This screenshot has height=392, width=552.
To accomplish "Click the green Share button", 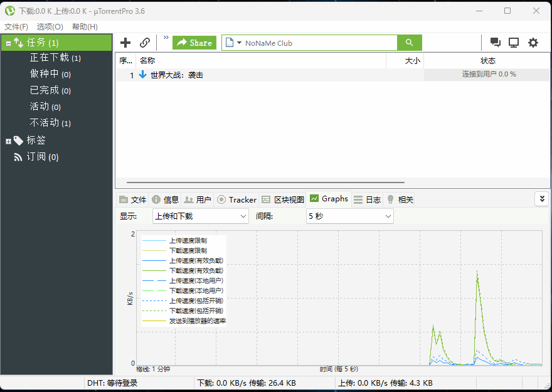I will [194, 43].
